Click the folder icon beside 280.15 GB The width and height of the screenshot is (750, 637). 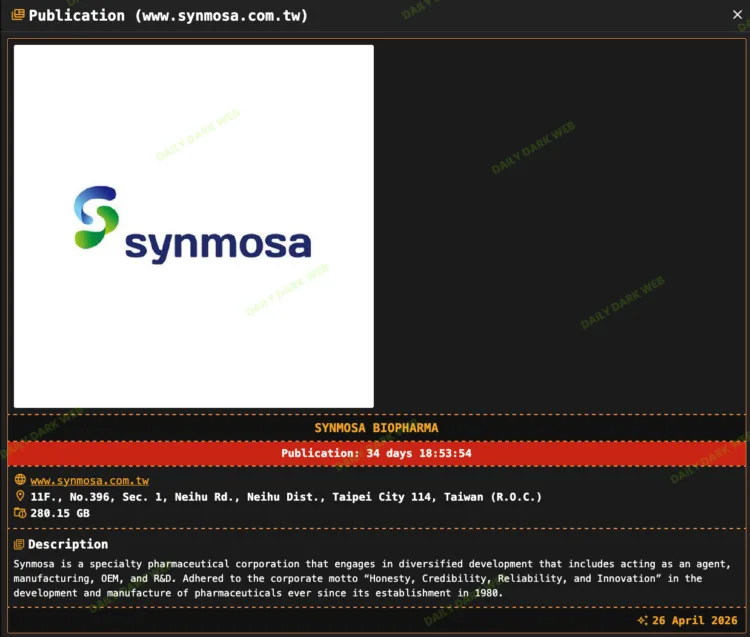point(20,513)
